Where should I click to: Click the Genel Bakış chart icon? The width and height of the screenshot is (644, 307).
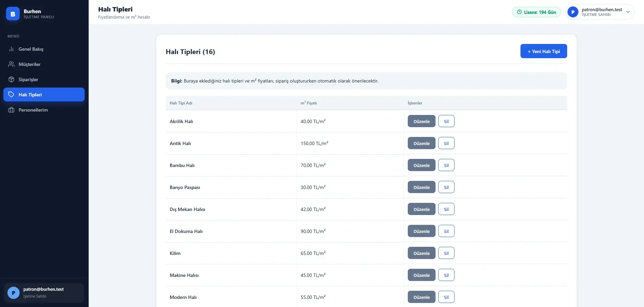click(12, 49)
